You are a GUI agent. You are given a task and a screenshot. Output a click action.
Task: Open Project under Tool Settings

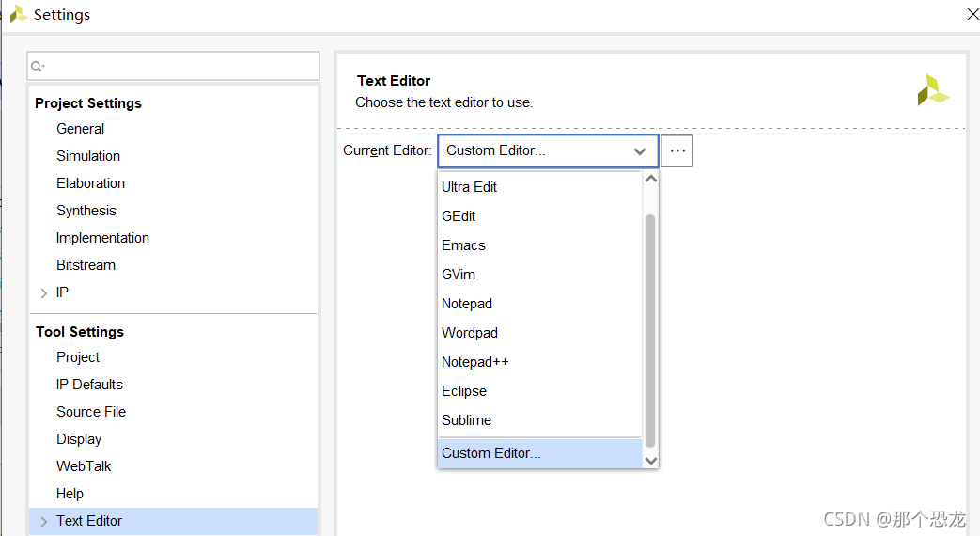pos(77,357)
